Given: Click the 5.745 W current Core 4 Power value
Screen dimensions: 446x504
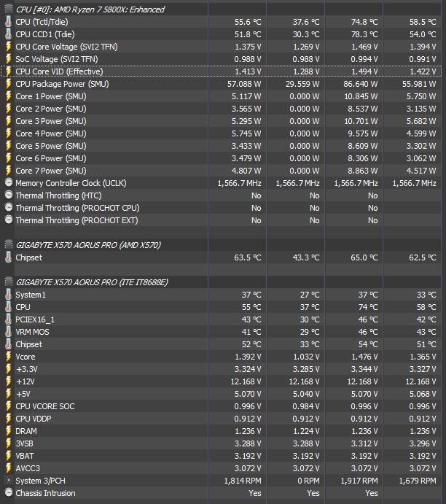Looking at the screenshot, I should (246, 133).
